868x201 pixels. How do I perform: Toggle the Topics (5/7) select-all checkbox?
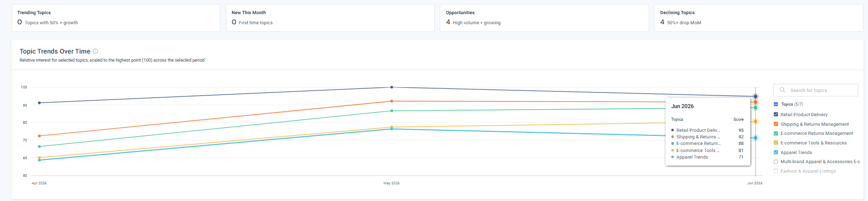pos(776,104)
